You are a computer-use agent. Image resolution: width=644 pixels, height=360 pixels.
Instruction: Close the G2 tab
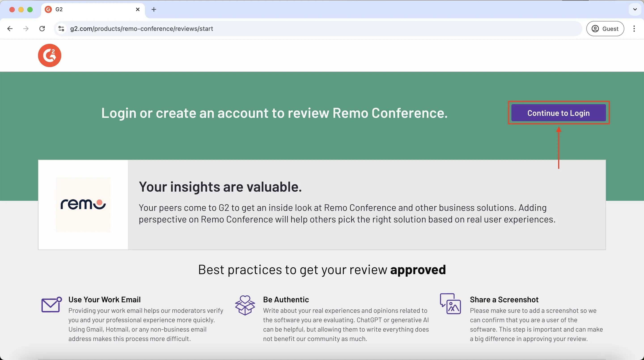point(138,9)
